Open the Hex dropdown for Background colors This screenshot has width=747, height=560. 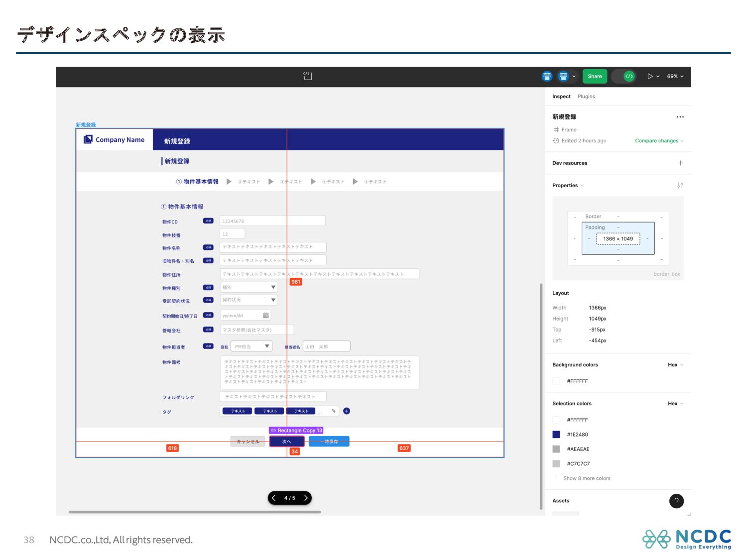pyautogui.click(x=675, y=364)
